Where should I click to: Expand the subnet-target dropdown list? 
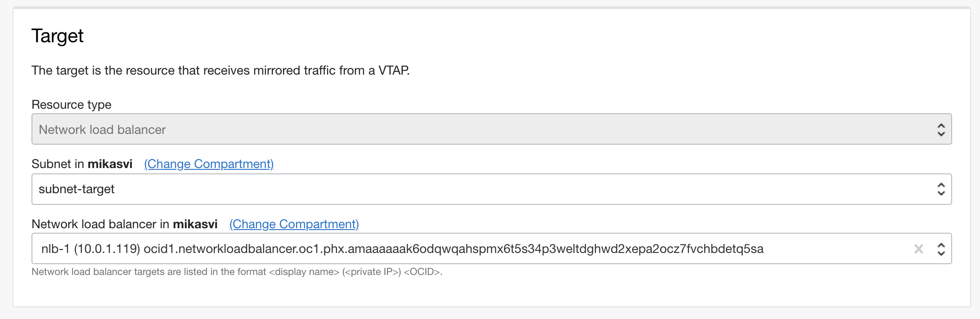click(450, 189)
